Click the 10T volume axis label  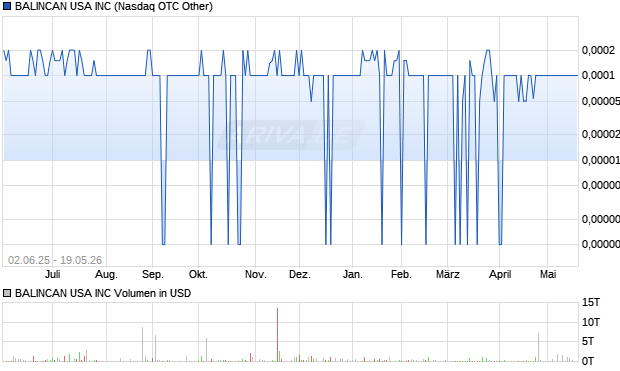click(x=591, y=322)
